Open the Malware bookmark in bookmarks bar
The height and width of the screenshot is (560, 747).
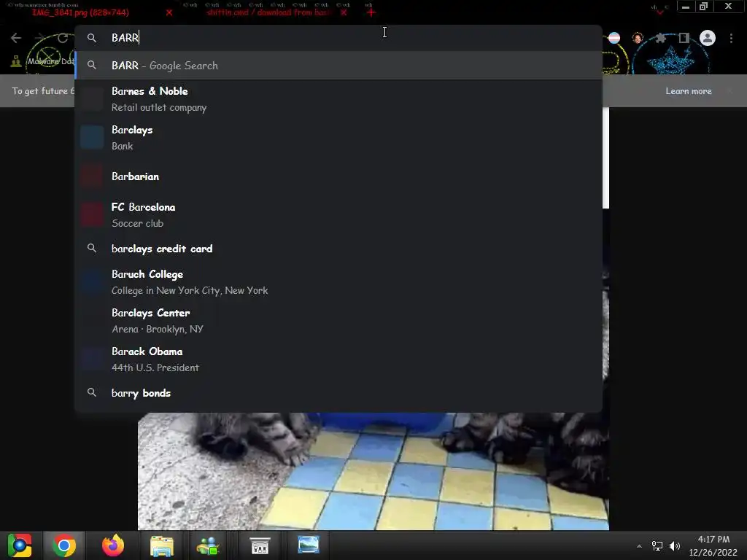click(43, 61)
